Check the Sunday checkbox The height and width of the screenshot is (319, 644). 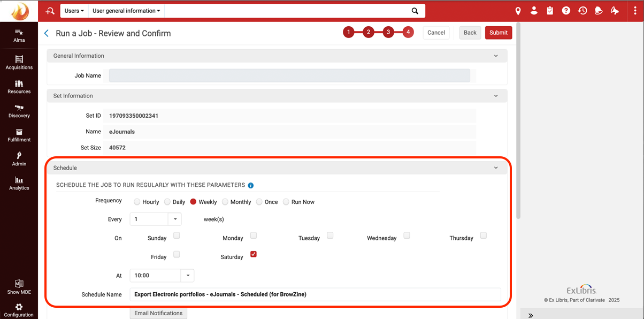click(177, 236)
